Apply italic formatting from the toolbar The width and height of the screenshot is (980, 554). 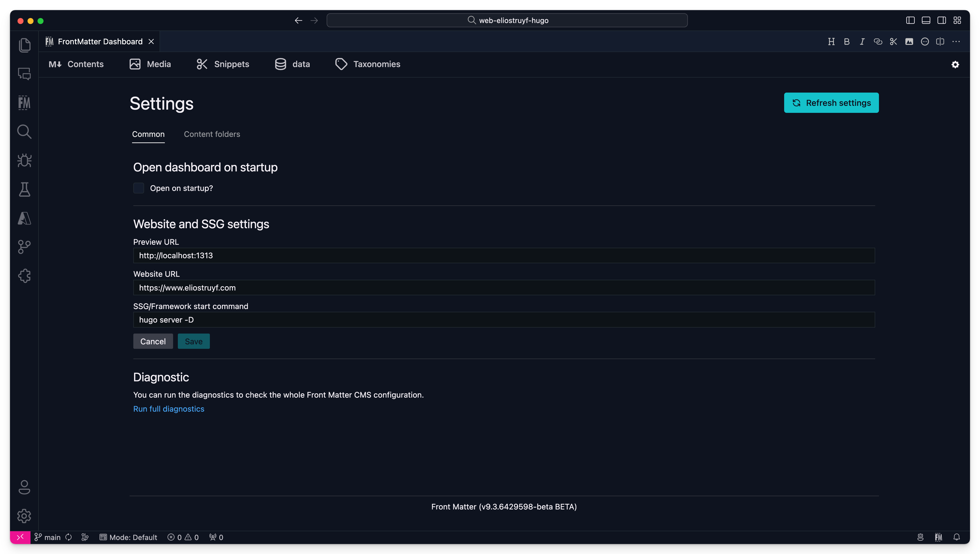point(862,42)
